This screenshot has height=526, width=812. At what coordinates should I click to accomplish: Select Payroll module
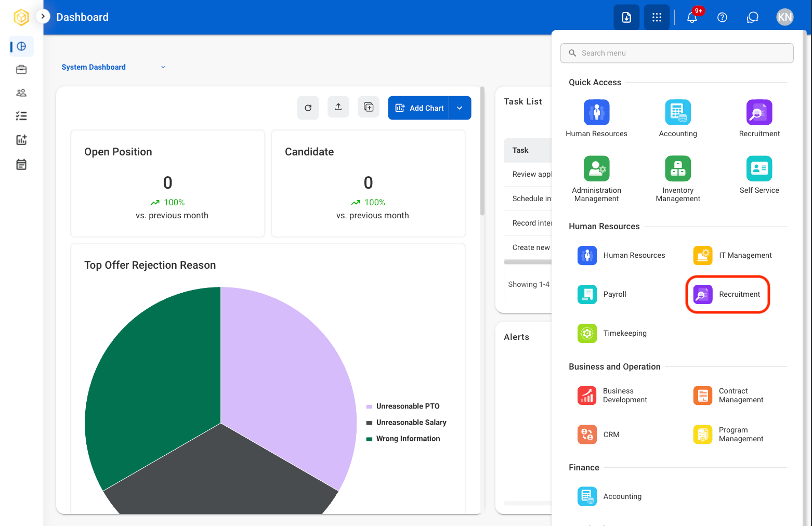(603, 294)
